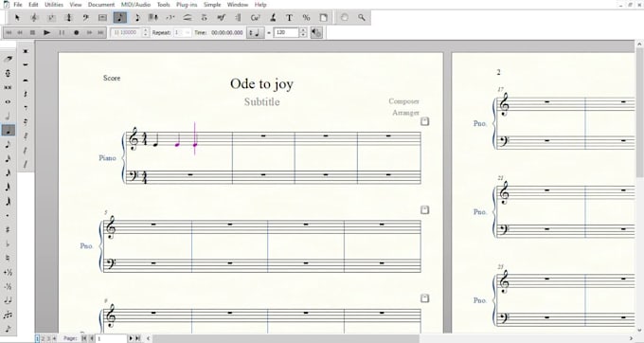Click the tempo value field showing 120

286,32
